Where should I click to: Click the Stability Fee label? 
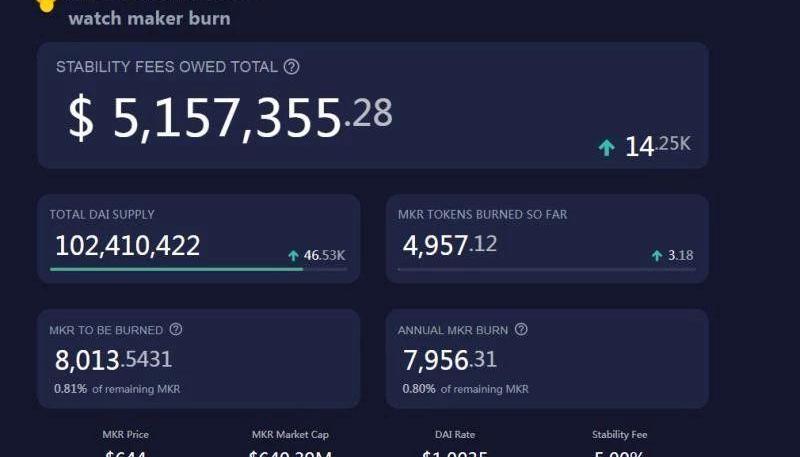[x=619, y=435]
